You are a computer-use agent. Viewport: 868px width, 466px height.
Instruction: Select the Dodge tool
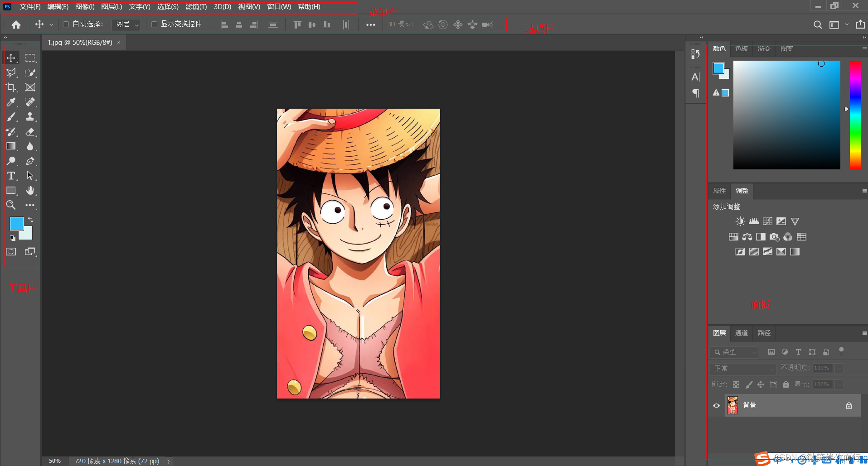pyautogui.click(x=11, y=161)
